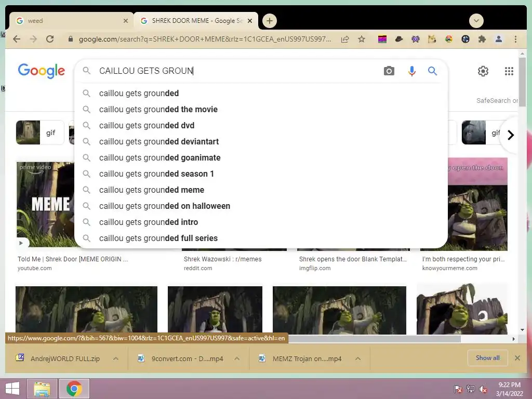This screenshot has height=399, width=532.
Task: Click the dark globe extension icon
Action: pos(465,39)
